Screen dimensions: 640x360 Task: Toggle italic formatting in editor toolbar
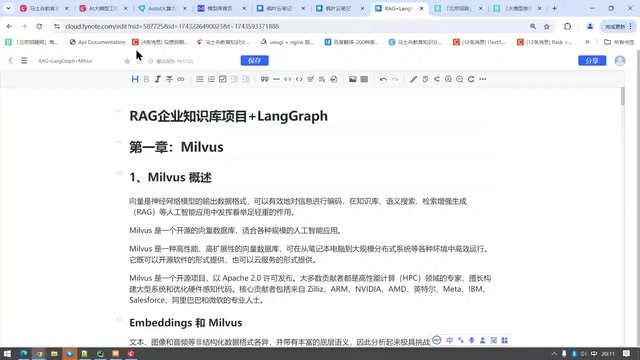tap(158, 79)
